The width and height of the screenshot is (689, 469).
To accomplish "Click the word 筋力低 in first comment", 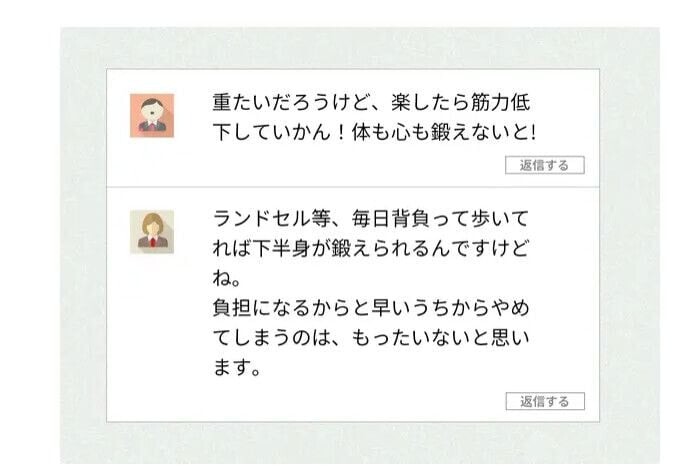I will coord(500,102).
